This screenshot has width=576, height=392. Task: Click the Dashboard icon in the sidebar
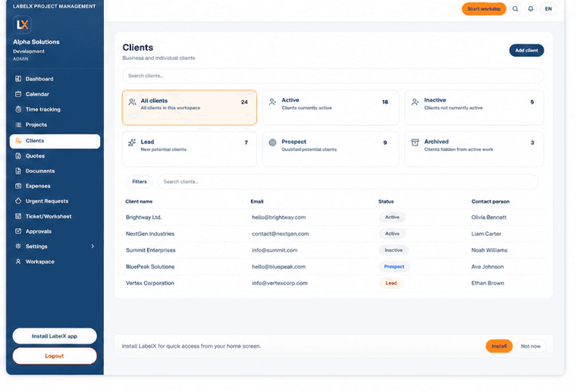click(x=18, y=79)
